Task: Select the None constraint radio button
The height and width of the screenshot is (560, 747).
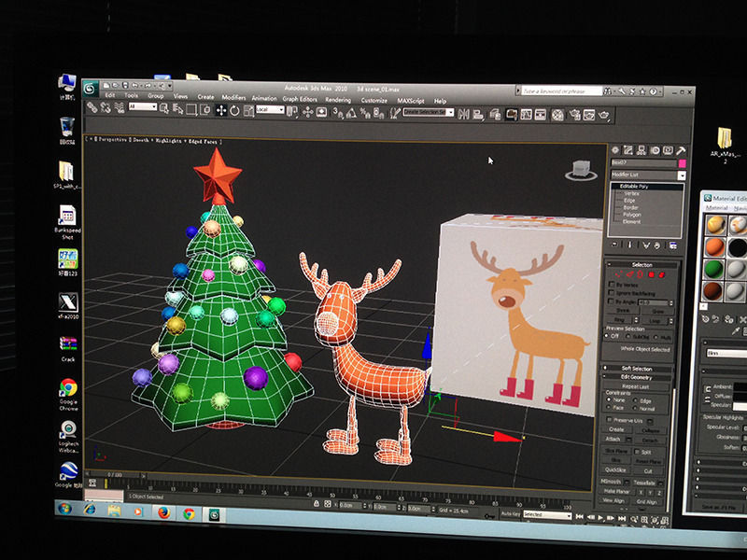Action: point(609,400)
